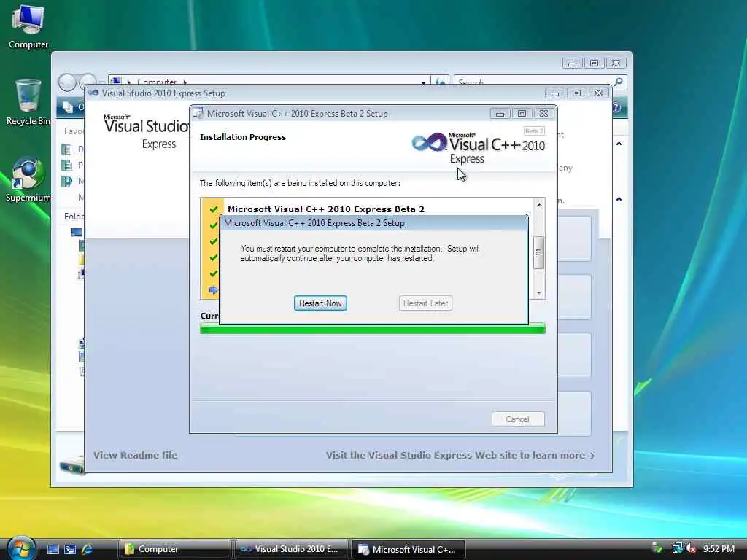Show the clock at 9:52 PM
747x560 pixels.
(x=719, y=549)
